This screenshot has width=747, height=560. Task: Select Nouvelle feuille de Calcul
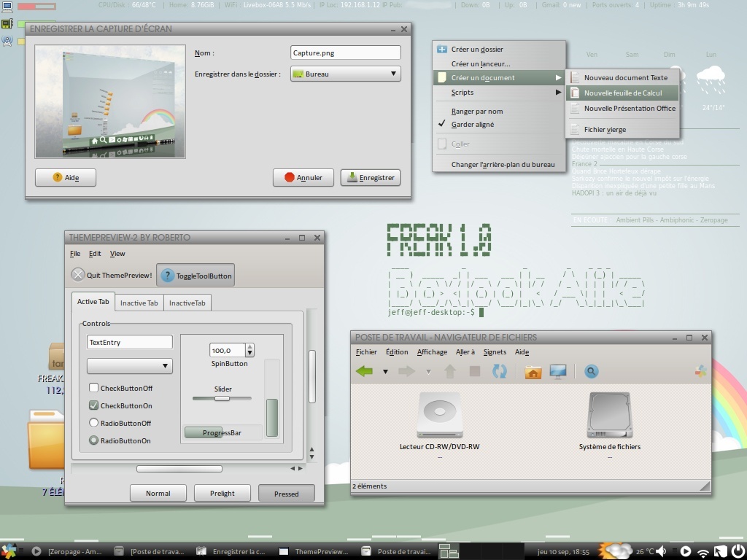(x=622, y=93)
